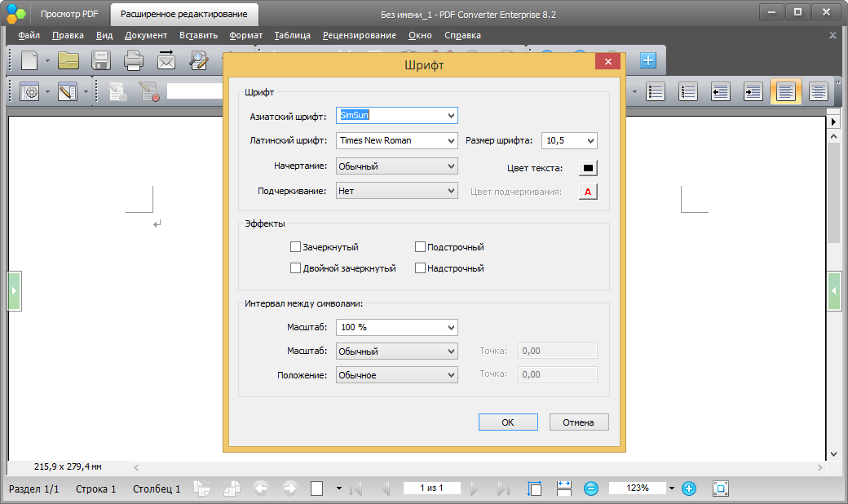Click the bulleted list icon
The image size is (848, 504).
click(x=656, y=92)
